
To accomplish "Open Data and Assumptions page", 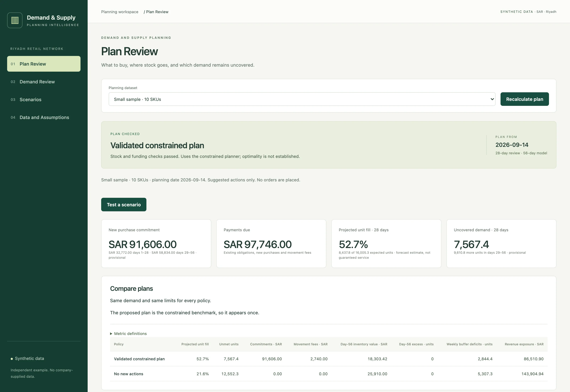I will point(44,117).
